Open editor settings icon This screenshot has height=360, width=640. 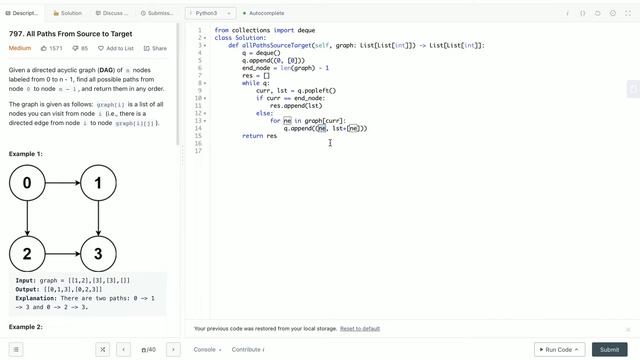click(x=613, y=13)
